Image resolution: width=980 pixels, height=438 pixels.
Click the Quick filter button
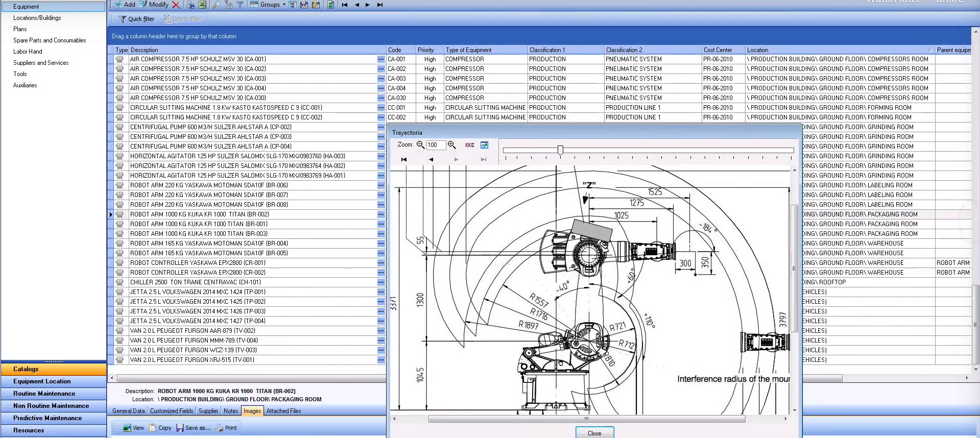click(136, 19)
